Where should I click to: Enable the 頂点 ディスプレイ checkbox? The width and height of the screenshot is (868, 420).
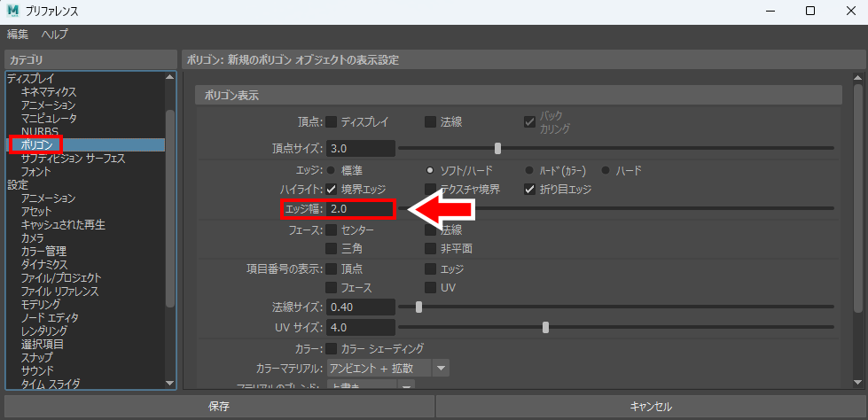332,122
